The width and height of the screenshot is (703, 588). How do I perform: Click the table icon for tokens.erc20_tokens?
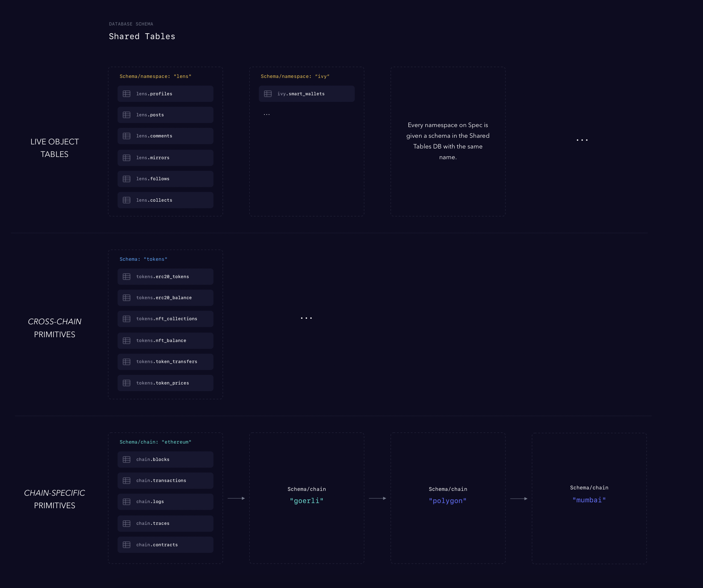127,276
